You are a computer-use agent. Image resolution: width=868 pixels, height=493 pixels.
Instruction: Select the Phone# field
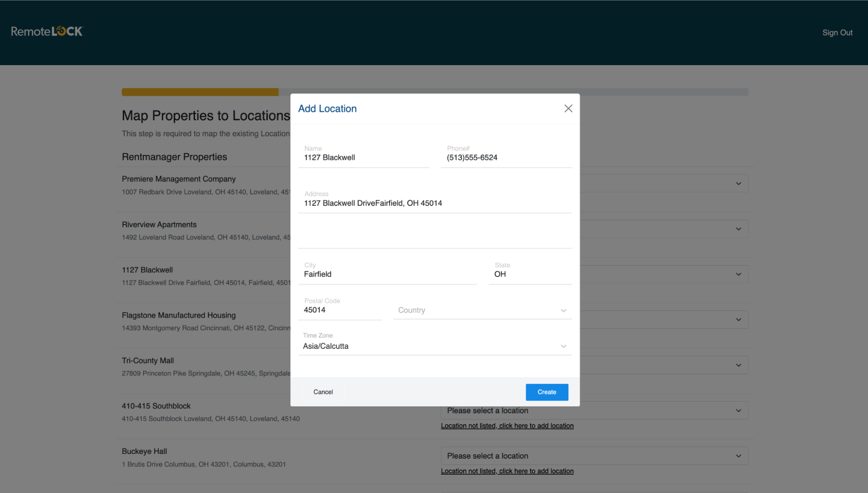point(506,157)
